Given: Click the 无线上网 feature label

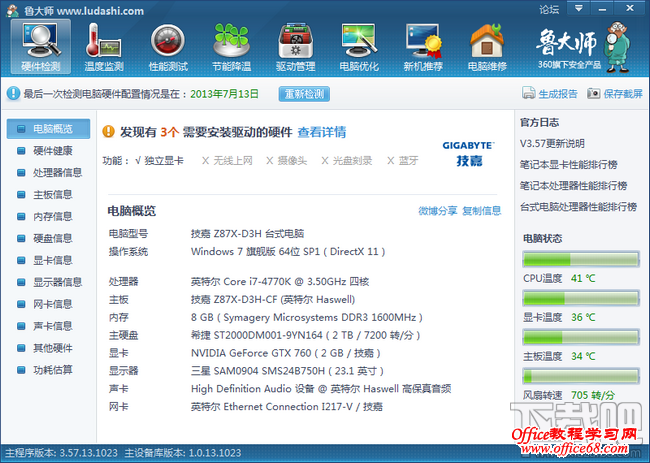Looking at the screenshot, I should tap(233, 161).
